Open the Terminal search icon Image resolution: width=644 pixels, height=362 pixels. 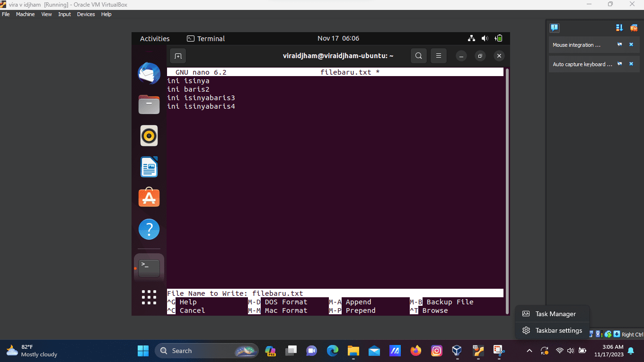click(418, 56)
